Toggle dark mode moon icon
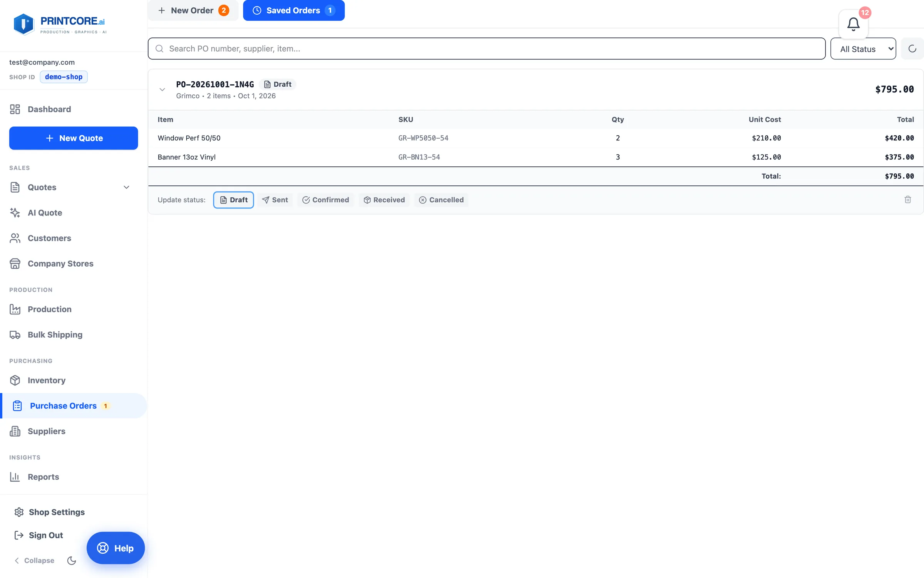Screen dimensions: 924x578 pos(72,560)
